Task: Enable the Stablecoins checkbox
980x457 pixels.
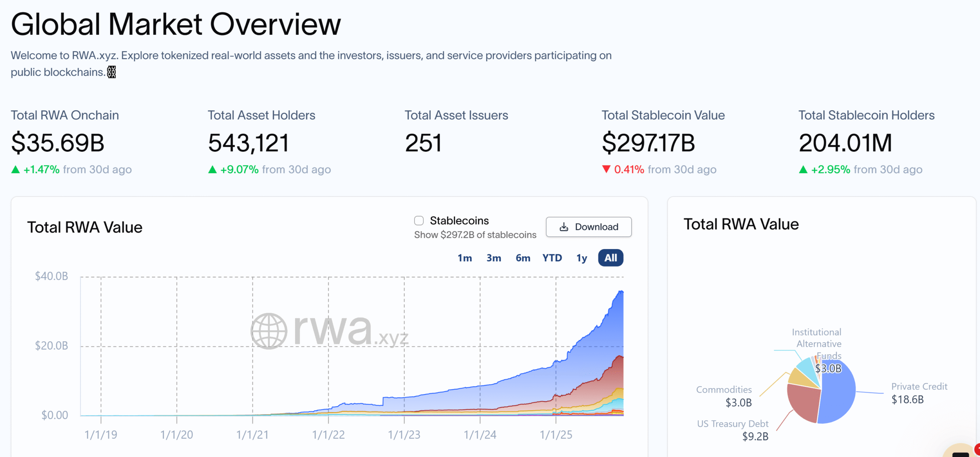Action: point(419,221)
